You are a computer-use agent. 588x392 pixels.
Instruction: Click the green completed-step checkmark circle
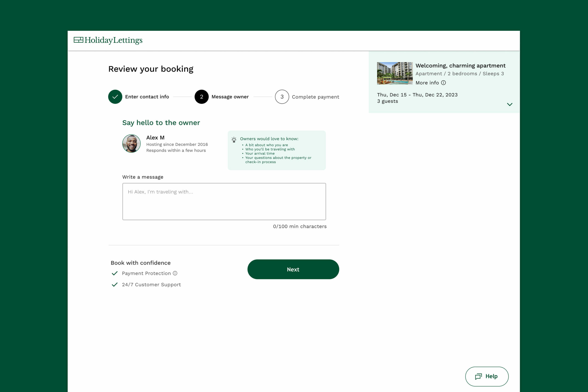pos(115,97)
